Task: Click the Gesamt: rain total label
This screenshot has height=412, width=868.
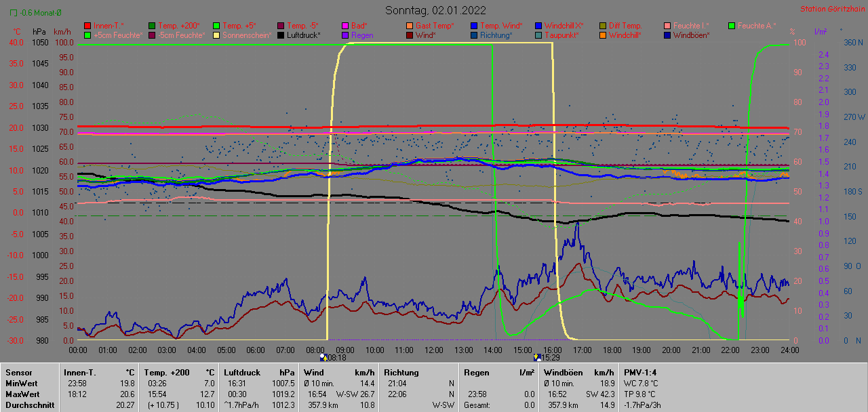Action: [478, 405]
